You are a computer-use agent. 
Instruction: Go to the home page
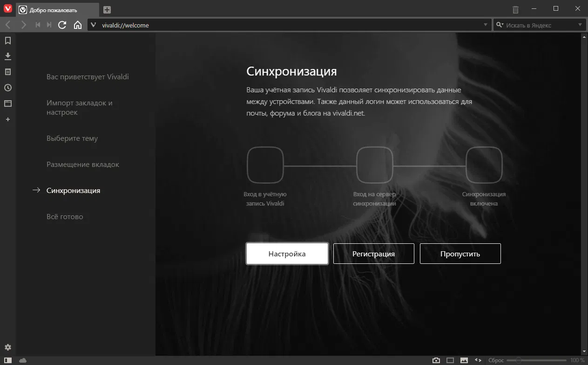[78, 25]
